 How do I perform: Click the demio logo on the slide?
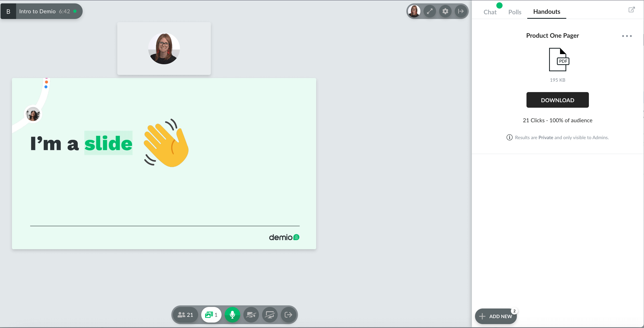pos(284,237)
